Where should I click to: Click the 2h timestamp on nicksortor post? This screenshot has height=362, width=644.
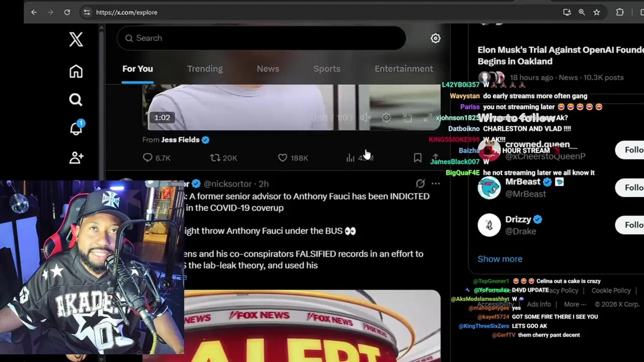coord(264,184)
